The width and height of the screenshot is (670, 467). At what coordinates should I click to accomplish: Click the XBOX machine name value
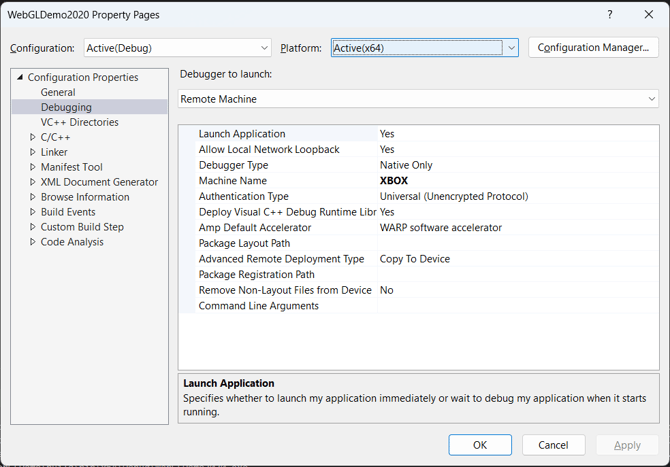pyautogui.click(x=394, y=181)
